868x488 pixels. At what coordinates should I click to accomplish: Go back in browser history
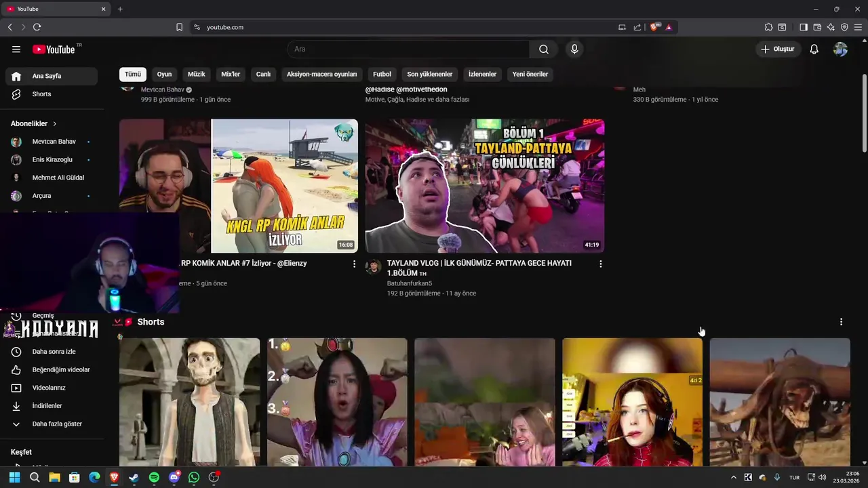(9, 27)
